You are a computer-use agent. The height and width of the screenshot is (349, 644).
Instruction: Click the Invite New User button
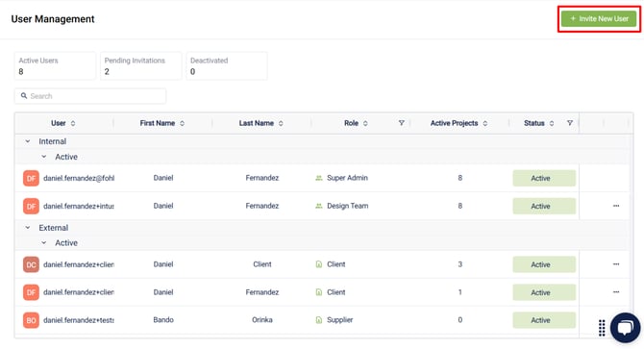pyautogui.click(x=599, y=19)
